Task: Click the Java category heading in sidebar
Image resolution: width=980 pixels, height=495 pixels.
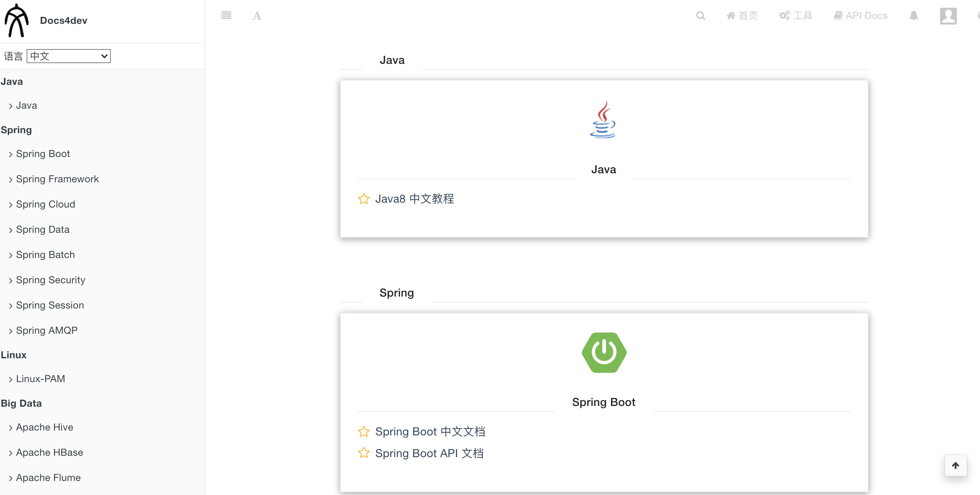Action: (x=12, y=81)
